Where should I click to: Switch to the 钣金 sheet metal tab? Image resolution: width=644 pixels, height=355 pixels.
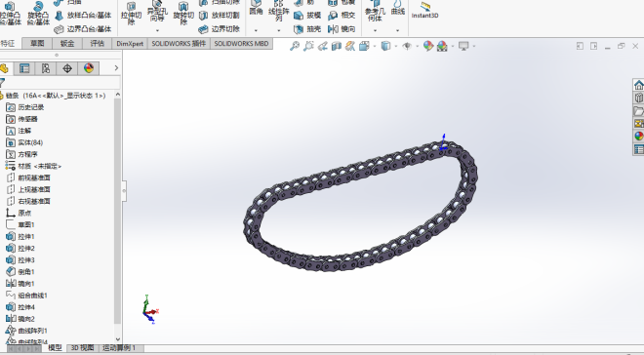click(x=67, y=44)
